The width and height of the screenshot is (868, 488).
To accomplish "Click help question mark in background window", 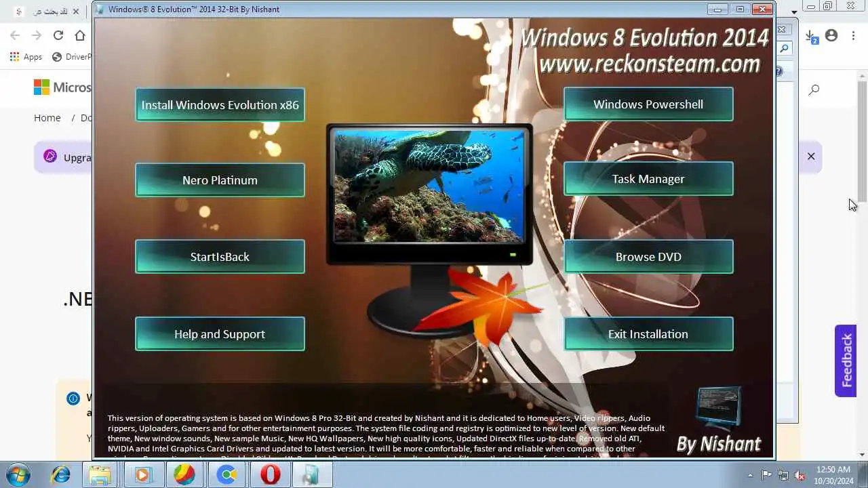I will (x=779, y=70).
